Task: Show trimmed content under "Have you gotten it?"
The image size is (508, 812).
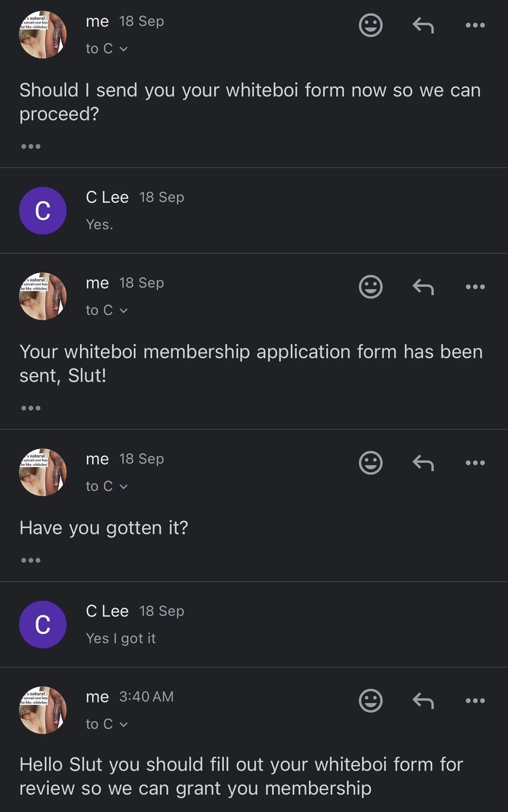Action: [x=30, y=560]
